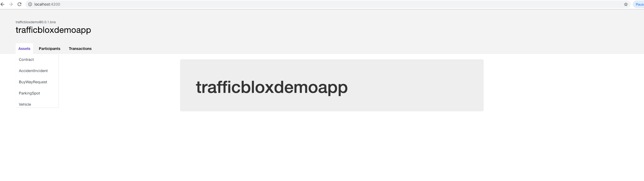Open the Paused profile button
644x181 pixels.
coord(639,4)
